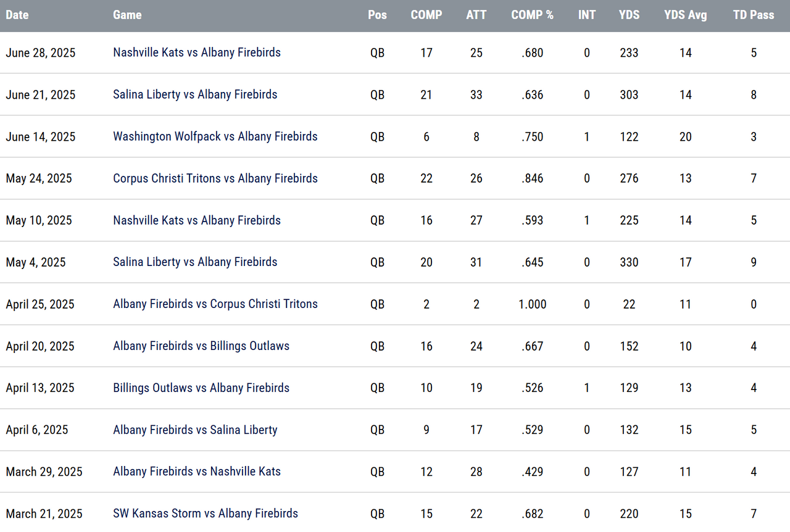Open SW Kansas Storm vs Albany Firebirds link
Viewport: 790px width, 532px height.
click(x=206, y=513)
